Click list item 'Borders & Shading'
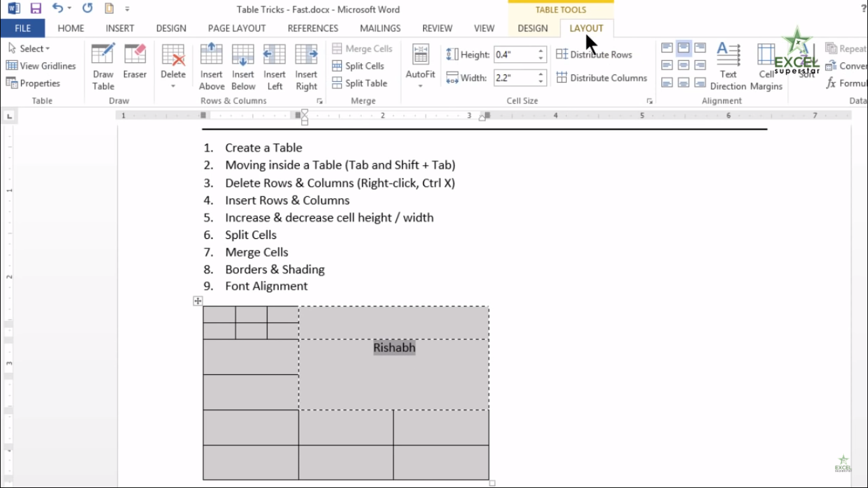Viewport: 868px width, 488px height. tap(275, 269)
